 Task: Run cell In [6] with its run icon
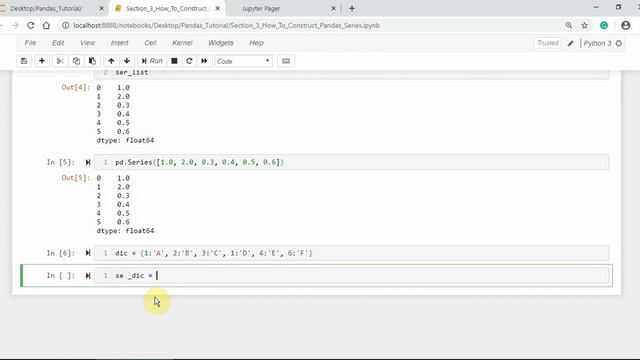tap(88, 253)
